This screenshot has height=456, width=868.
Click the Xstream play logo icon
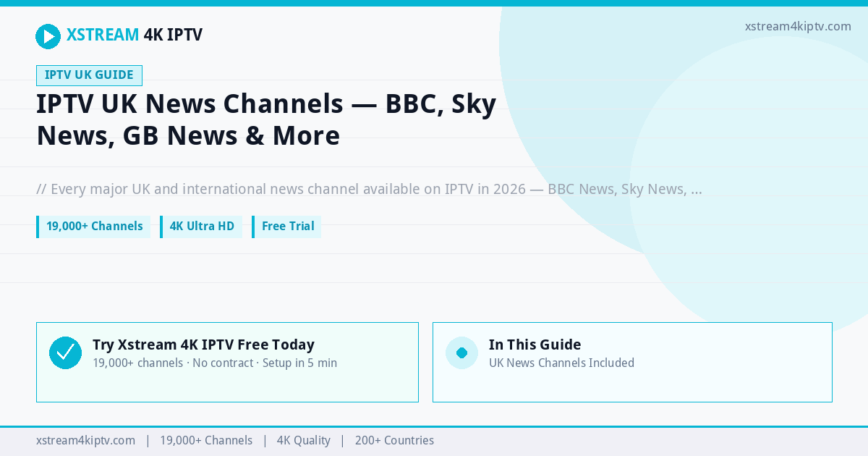click(x=48, y=36)
